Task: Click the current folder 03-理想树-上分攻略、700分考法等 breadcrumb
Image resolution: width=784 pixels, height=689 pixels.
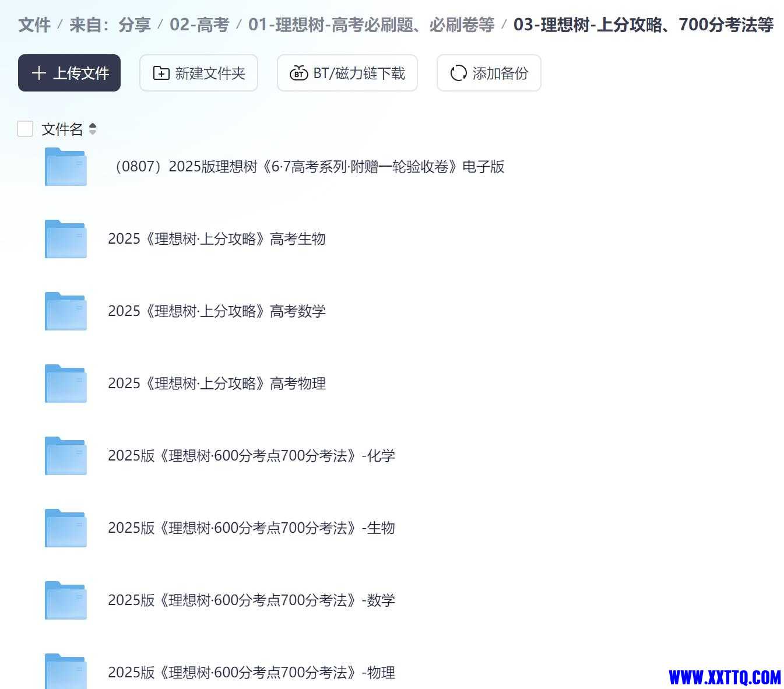Action: coord(644,24)
